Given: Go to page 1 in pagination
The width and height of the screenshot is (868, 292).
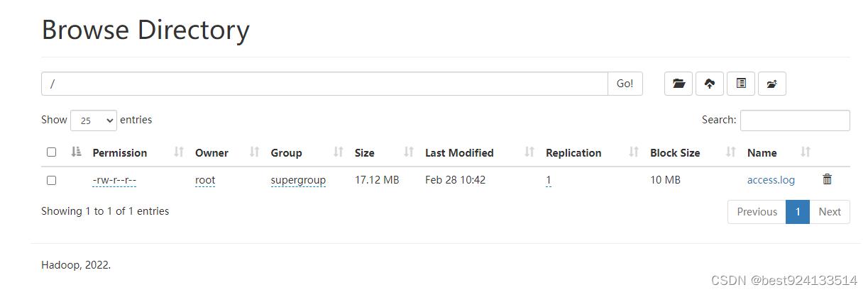Looking at the screenshot, I should coord(798,211).
